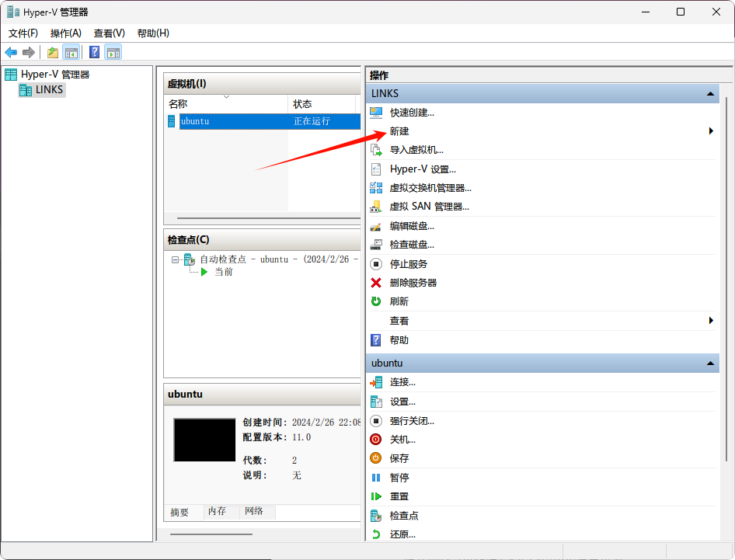Click the ubuntu Settings (设置) icon

click(x=376, y=402)
